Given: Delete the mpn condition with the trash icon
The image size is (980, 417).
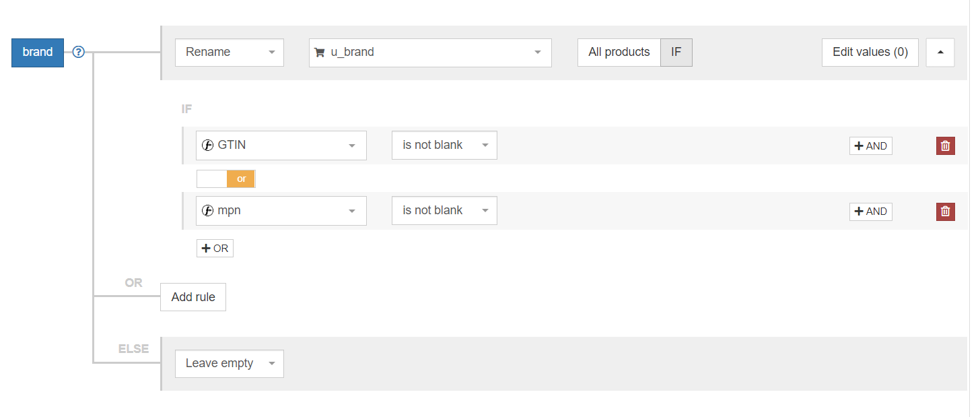Looking at the screenshot, I should [945, 211].
